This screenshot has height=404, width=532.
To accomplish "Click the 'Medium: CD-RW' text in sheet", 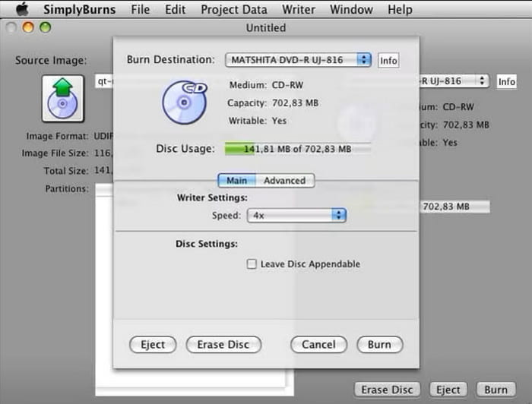I will 266,85.
